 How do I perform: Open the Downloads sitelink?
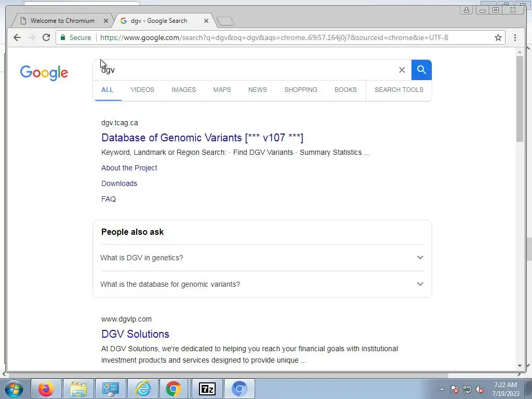coord(119,183)
